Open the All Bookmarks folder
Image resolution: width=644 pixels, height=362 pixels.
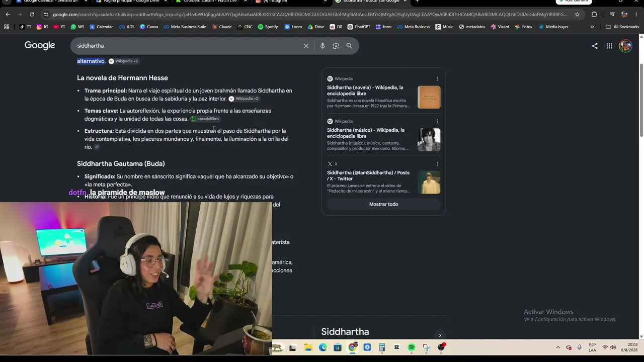pyautogui.click(x=622, y=27)
